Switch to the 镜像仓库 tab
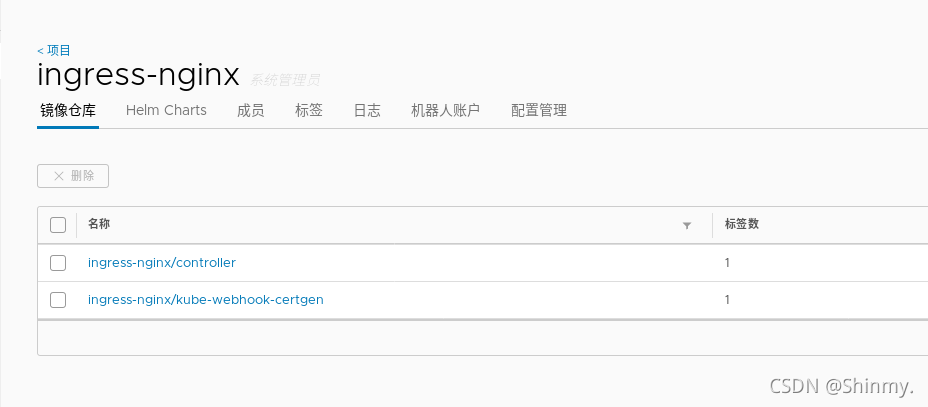928x407 pixels. (x=67, y=110)
